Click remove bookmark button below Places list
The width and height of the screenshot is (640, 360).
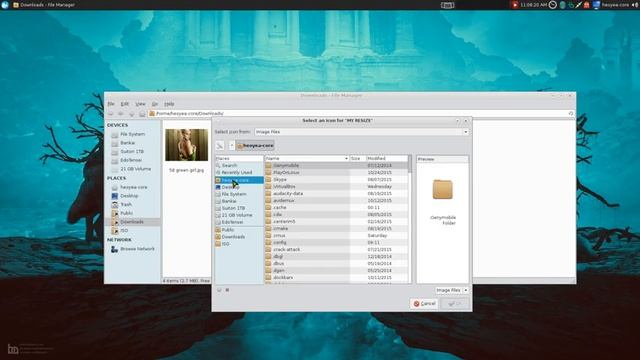pyautogui.click(x=227, y=290)
